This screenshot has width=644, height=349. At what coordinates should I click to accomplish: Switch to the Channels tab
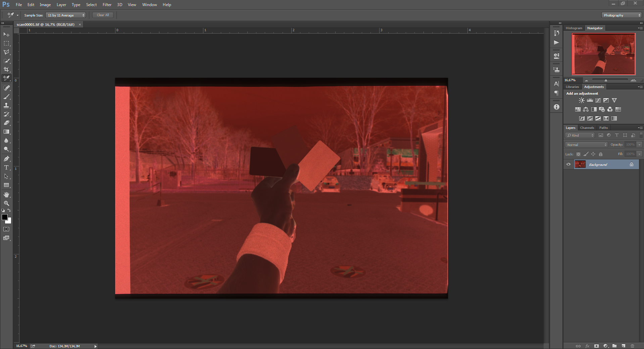(x=587, y=128)
